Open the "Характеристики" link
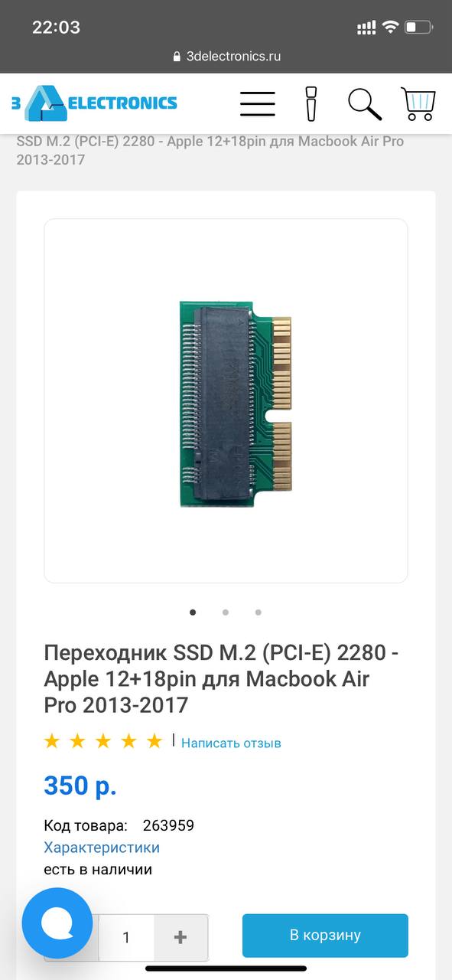This screenshot has width=452, height=980. (x=102, y=848)
